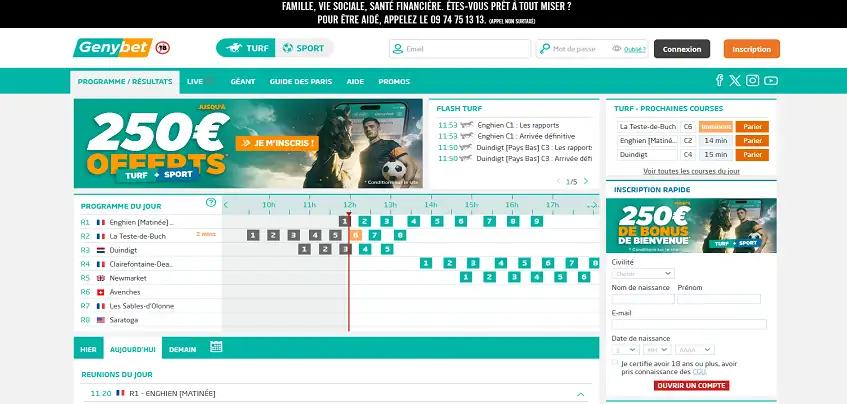Viewport: 847px width, 404px height.
Task: Select R4 Clairefontaine meeting row
Action: [x=147, y=264]
